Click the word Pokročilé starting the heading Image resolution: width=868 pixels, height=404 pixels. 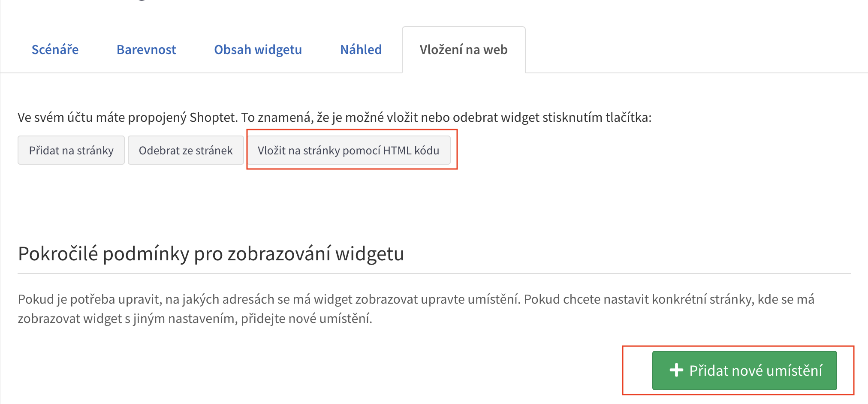point(58,253)
